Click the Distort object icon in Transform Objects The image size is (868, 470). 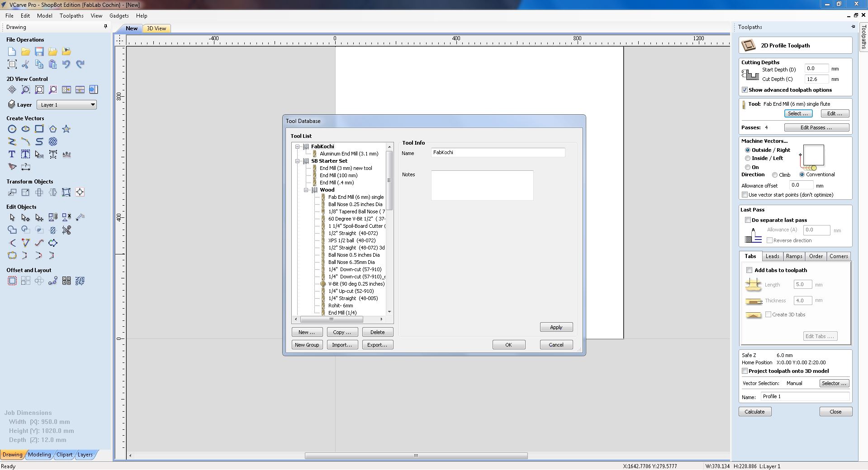click(x=66, y=192)
